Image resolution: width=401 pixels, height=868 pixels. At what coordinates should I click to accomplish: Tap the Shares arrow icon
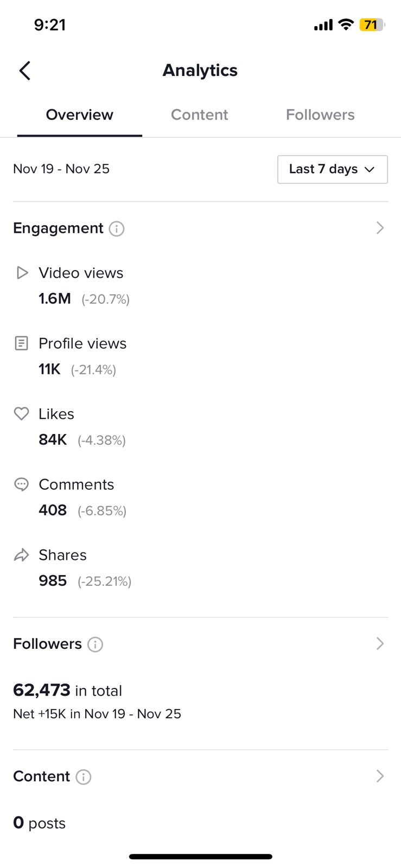point(21,555)
